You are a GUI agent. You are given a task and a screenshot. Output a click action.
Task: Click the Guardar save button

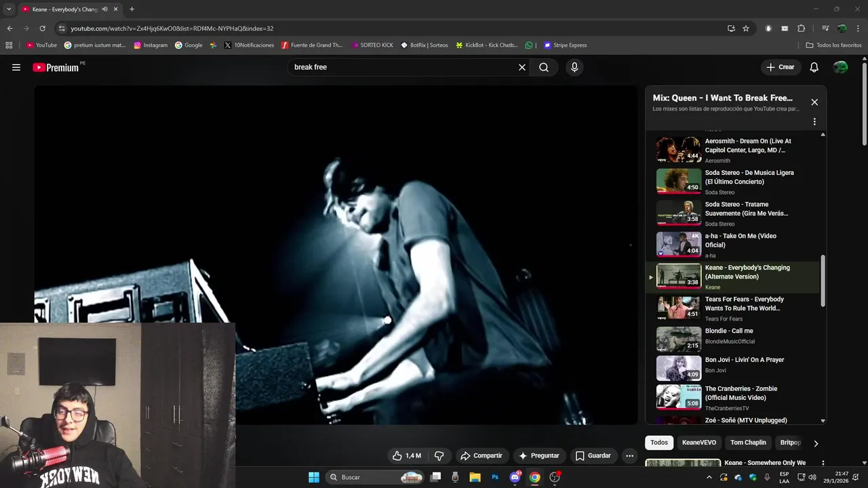point(593,455)
